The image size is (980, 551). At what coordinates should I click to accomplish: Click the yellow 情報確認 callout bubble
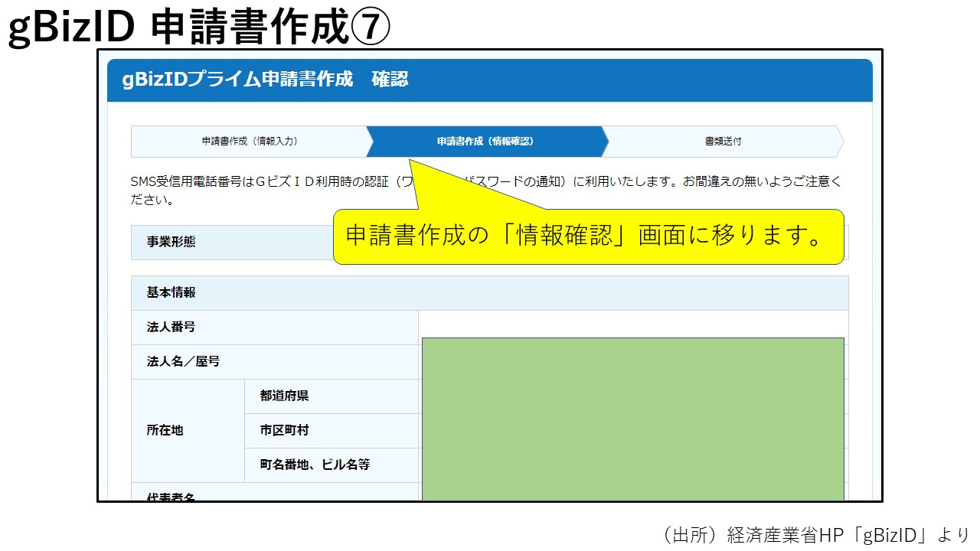point(588,236)
